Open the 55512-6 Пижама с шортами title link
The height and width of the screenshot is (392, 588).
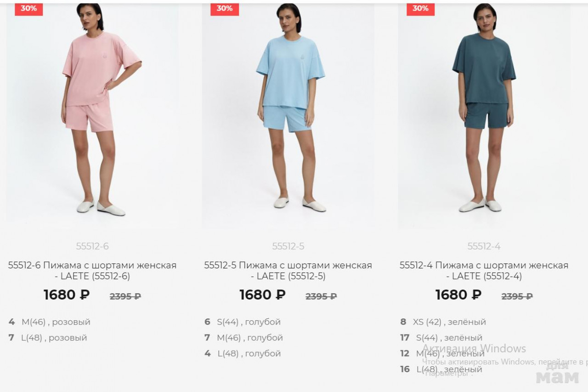[92, 271]
